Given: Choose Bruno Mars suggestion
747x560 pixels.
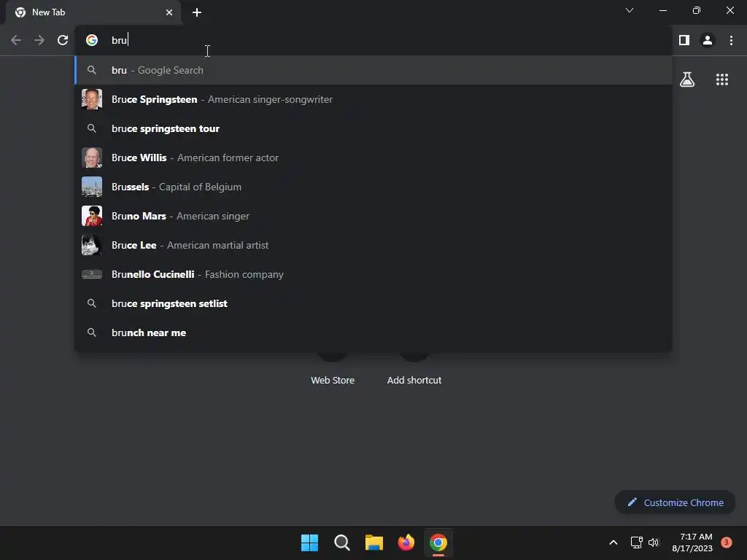Looking at the screenshot, I should (x=373, y=216).
